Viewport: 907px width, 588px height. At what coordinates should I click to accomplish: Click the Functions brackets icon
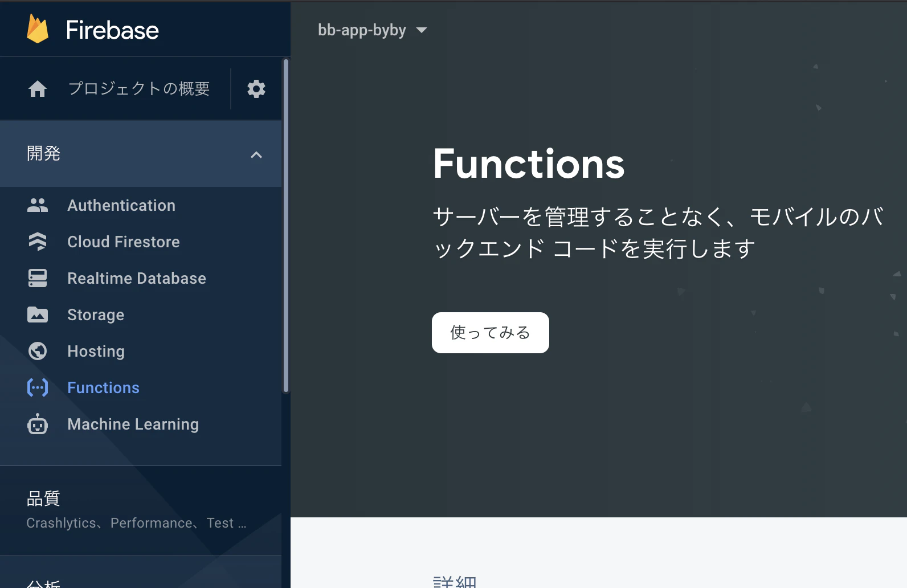pyautogui.click(x=38, y=387)
